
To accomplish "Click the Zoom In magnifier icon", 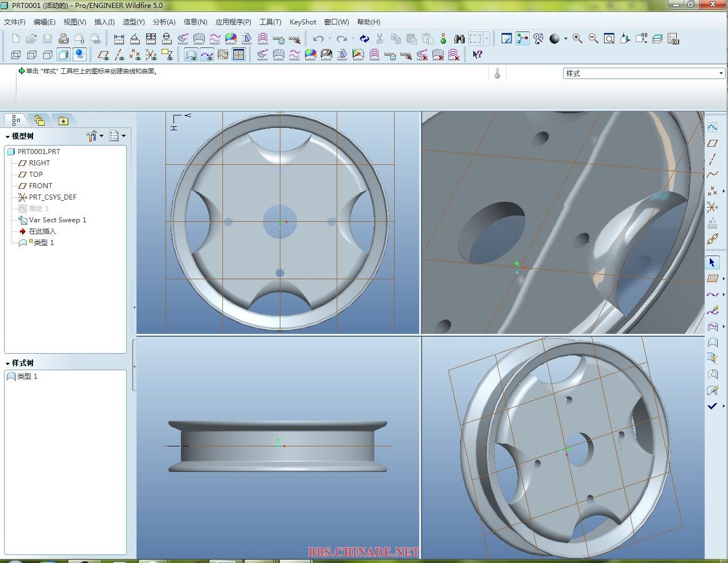I will [x=577, y=39].
